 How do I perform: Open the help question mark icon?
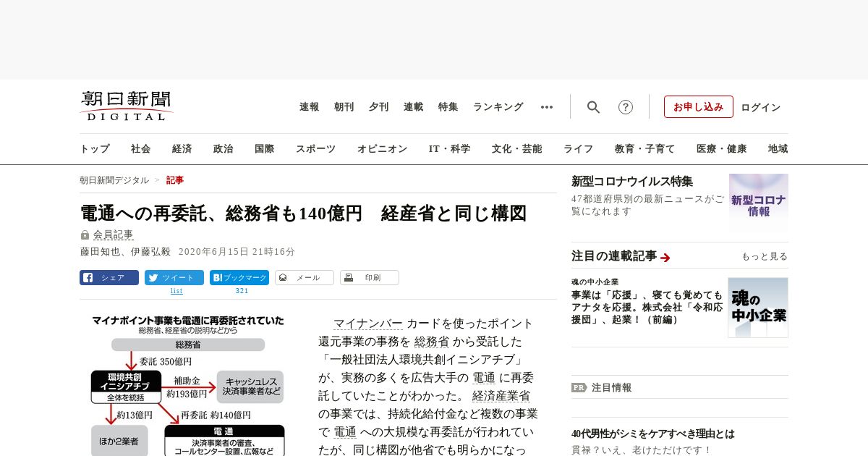point(626,107)
